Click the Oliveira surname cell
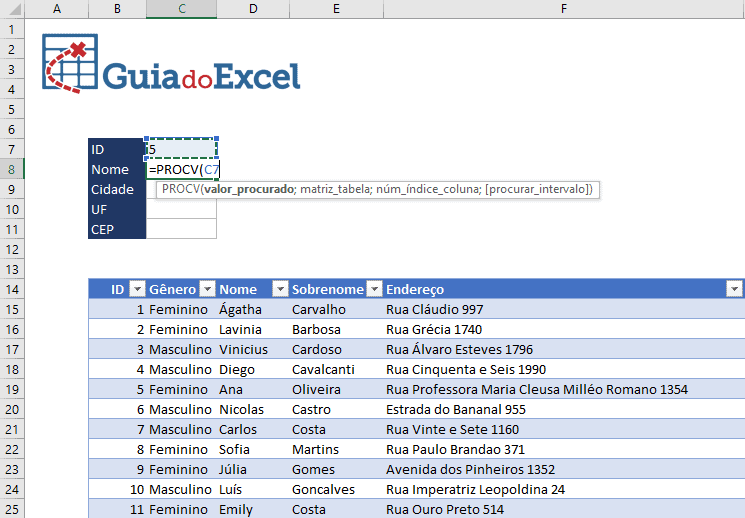Viewport: 745px width, 518px height. tap(336, 389)
